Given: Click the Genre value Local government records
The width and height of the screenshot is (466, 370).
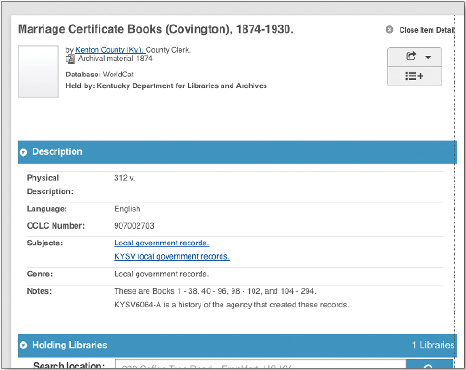Looking at the screenshot, I should (x=162, y=274).
